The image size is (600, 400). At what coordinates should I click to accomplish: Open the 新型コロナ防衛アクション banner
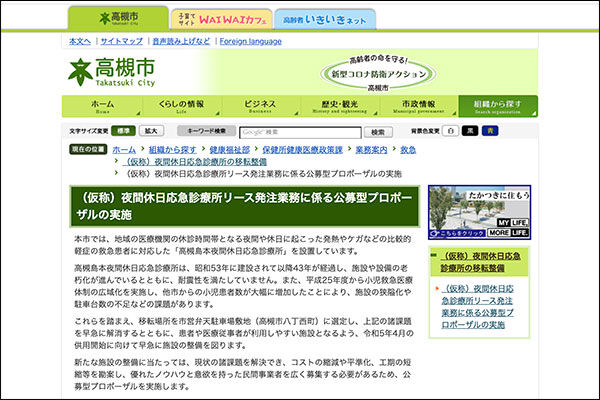click(x=378, y=73)
